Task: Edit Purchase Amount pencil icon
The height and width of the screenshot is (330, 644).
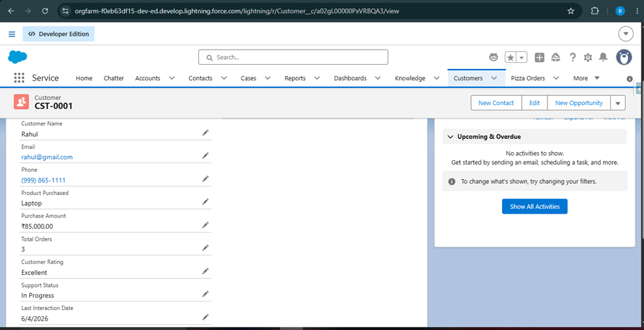Action: pos(205,225)
